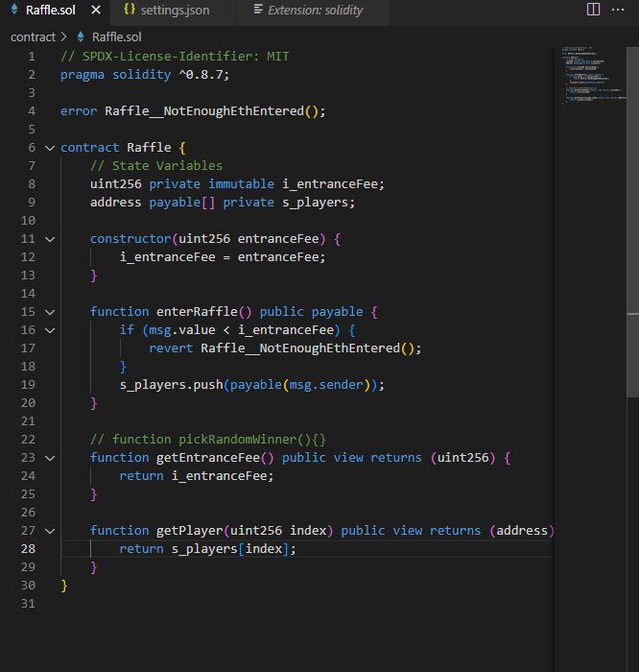This screenshot has width=639, height=672.
Task: Click 'i_entranceFee' on line 8
Action: (x=330, y=184)
